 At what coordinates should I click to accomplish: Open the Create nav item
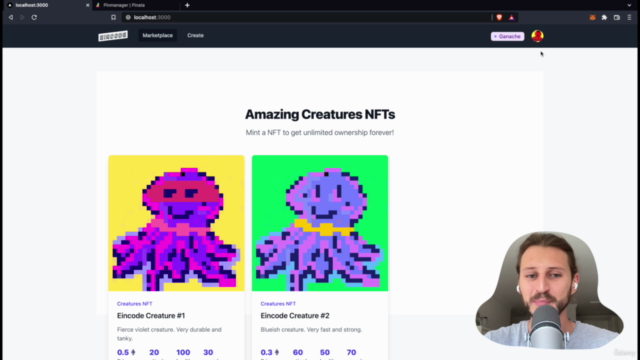(196, 36)
